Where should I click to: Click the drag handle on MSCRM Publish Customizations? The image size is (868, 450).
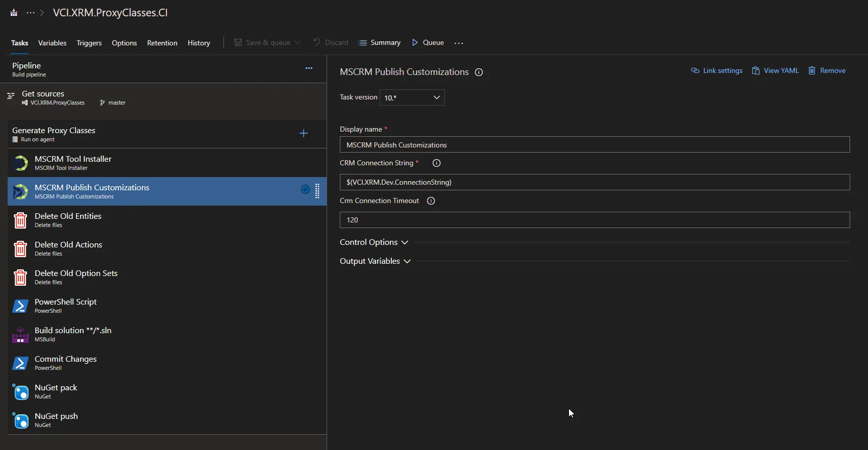[317, 191]
